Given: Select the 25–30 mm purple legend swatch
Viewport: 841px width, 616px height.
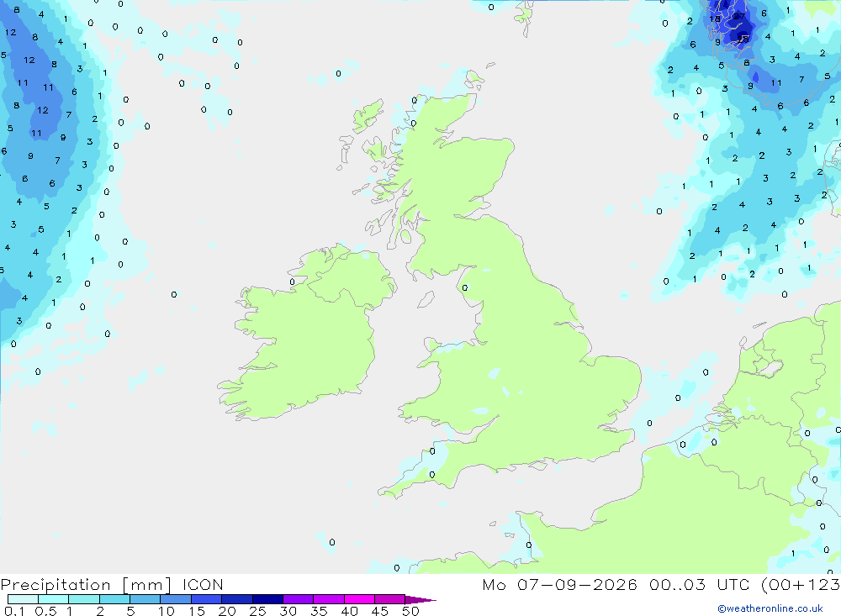Looking at the screenshot, I should 267,599.
